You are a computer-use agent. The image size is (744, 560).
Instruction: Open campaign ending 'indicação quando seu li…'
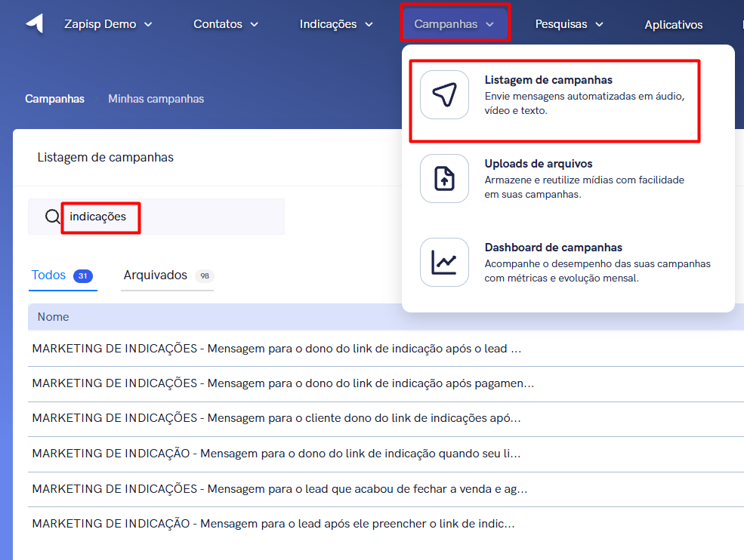tap(276, 454)
